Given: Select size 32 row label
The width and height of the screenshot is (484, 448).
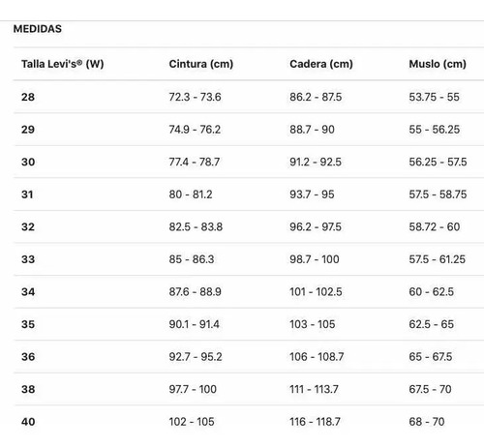Looking at the screenshot, I should 28,226.
